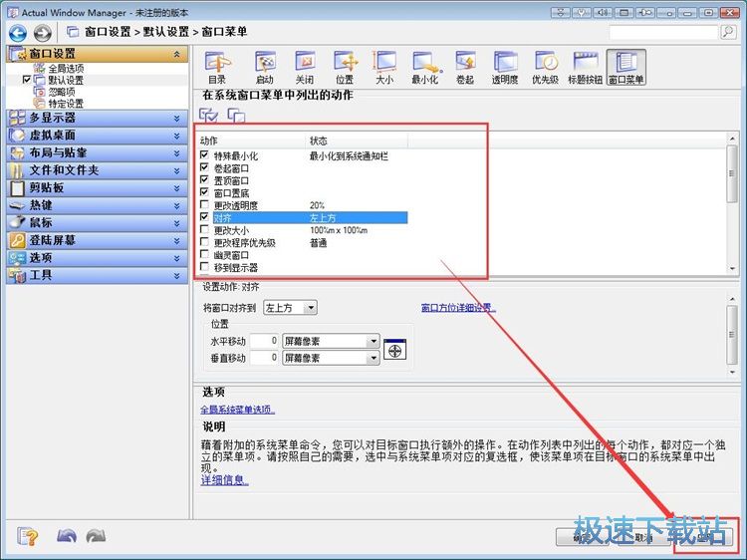
Task: Open the 窗口方位详细设置 link
Action: pos(458,308)
